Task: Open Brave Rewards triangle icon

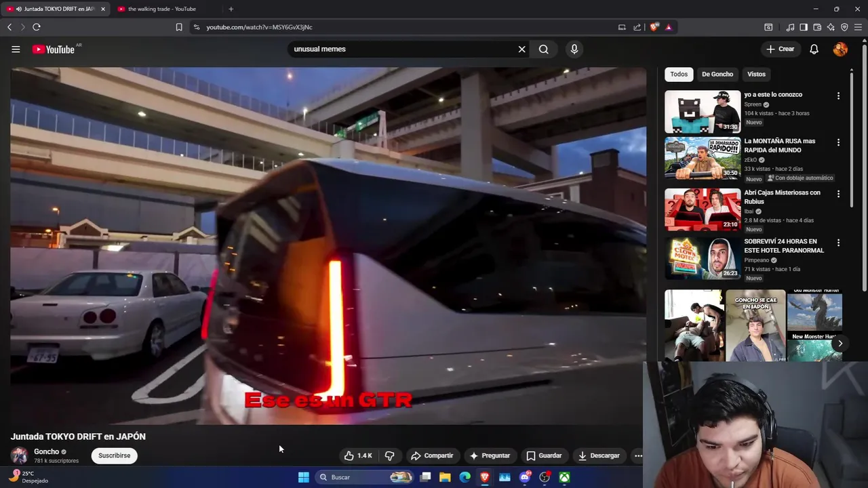Action: point(669,27)
